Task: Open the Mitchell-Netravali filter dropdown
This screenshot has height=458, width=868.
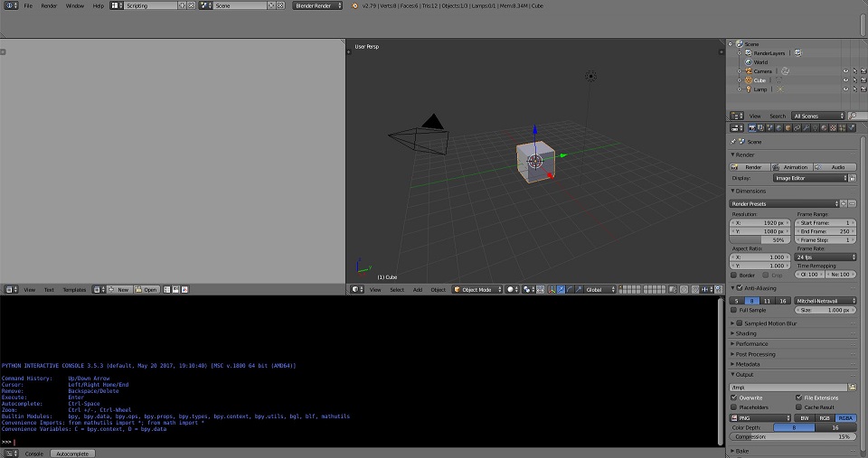Action: 826,301
